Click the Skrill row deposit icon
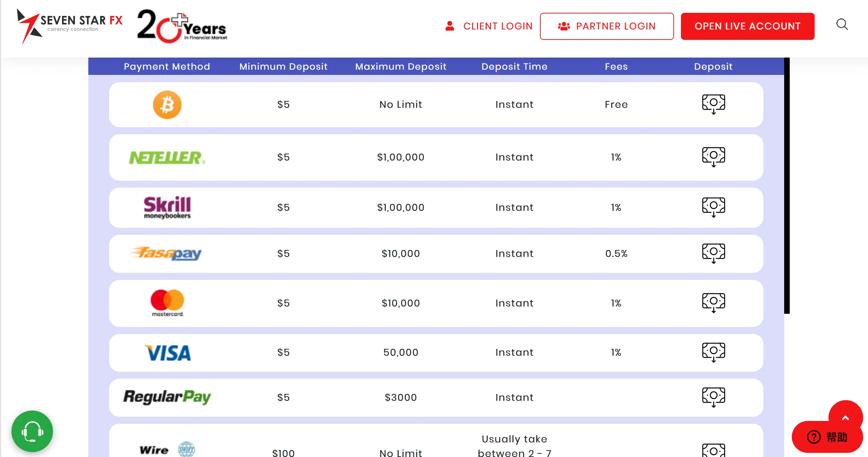868x457 pixels. pos(714,207)
